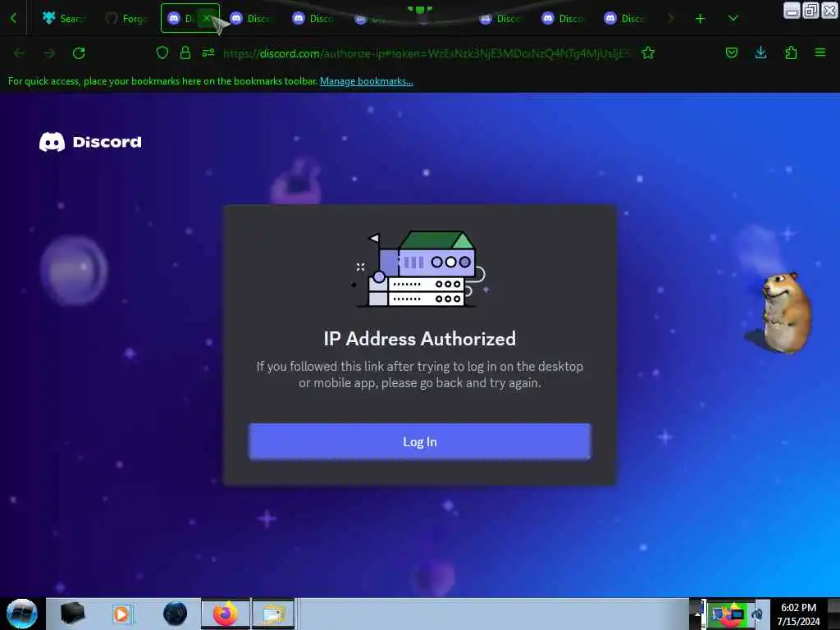Click the Manage bookmarks link
The width and height of the screenshot is (840, 630).
[x=367, y=81]
